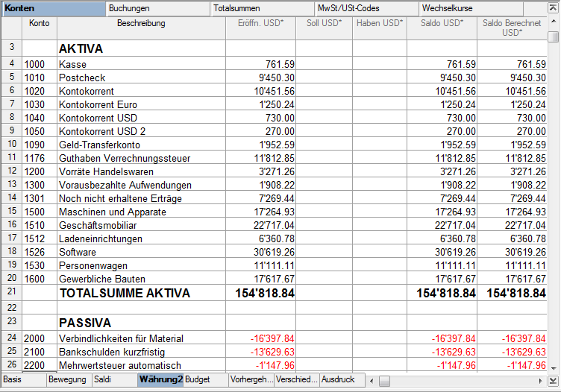Click account number 1020
Image resolution: width=561 pixels, height=392 pixels.
tap(40, 91)
